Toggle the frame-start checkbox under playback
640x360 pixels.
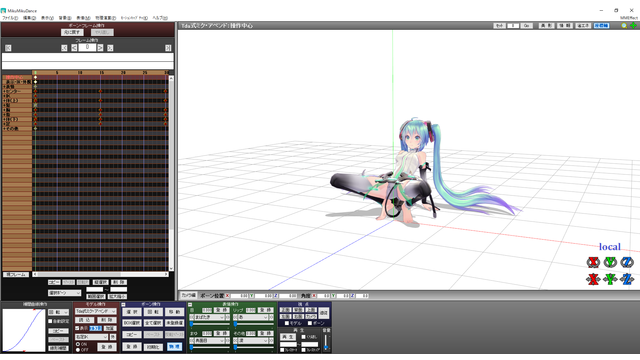(x=282, y=350)
